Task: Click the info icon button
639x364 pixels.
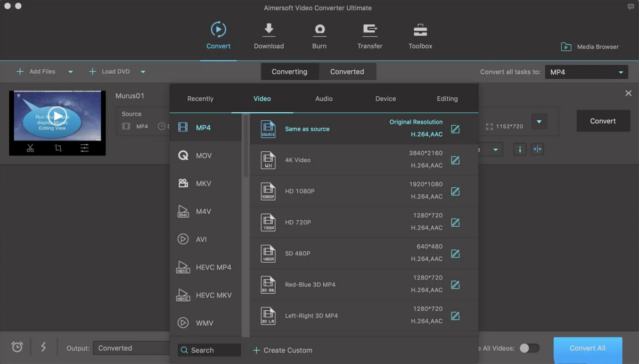Action: click(x=520, y=150)
